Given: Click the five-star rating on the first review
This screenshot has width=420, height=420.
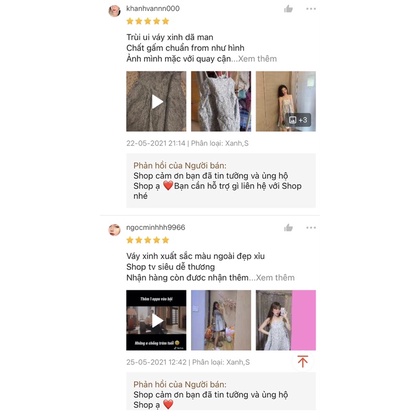Looking at the screenshot, I should pyautogui.click(x=148, y=21).
